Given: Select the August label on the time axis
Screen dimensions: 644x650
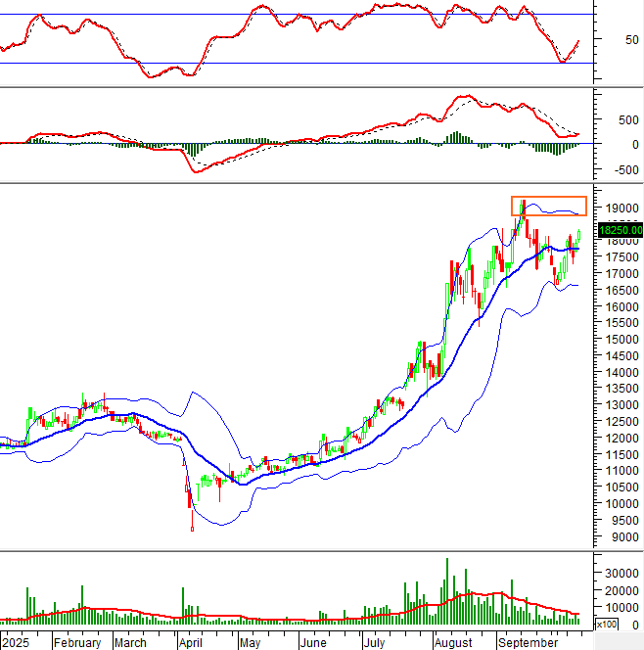Looking at the screenshot, I should pos(452,643).
